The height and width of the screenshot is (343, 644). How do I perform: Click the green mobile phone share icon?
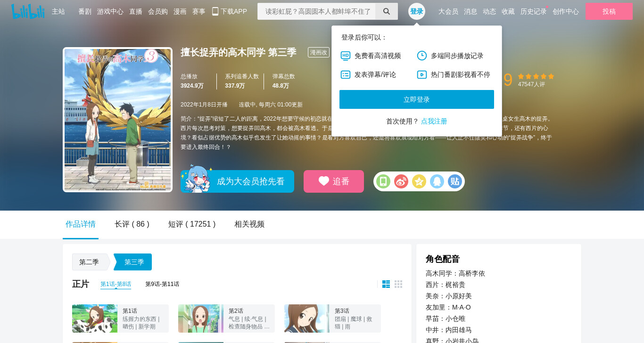[x=383, y=181]
